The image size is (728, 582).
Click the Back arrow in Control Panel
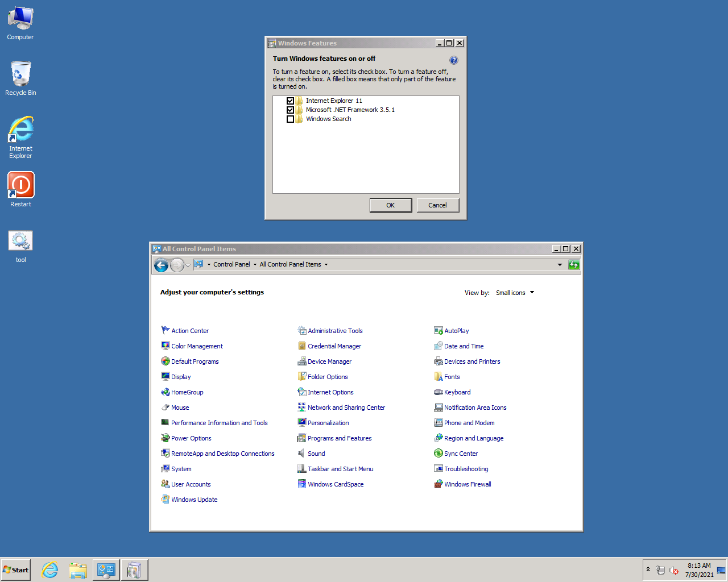[x=162, y=265]
